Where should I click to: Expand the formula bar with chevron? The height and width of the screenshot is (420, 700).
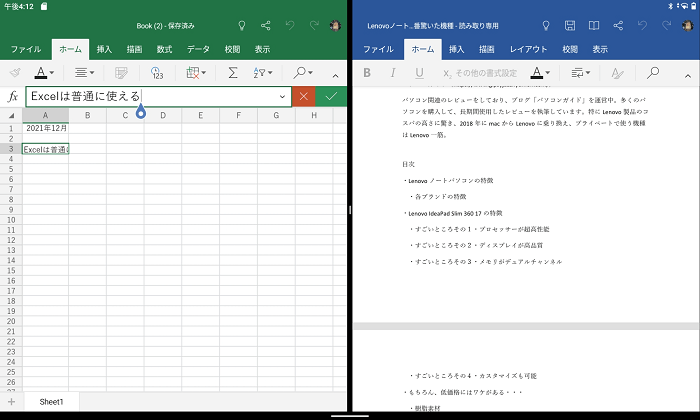tap(282, 96)
